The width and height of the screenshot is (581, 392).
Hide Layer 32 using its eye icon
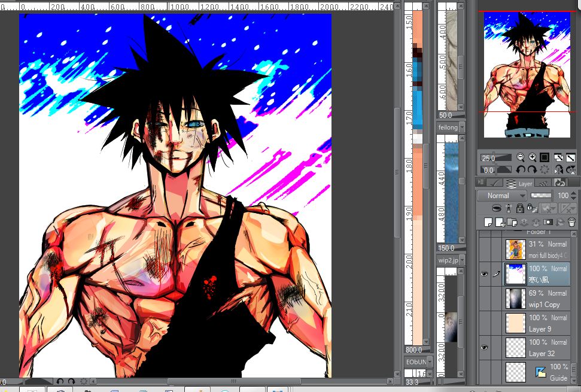tap(484, 347)
